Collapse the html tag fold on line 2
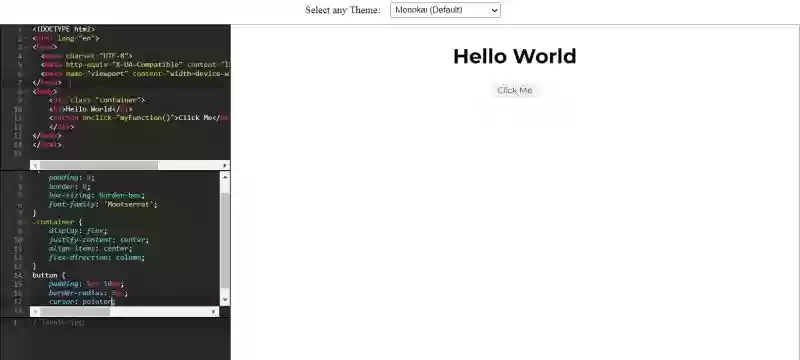Image resolution: width=800 pixels, height=360 pixels. coord(26,38)
